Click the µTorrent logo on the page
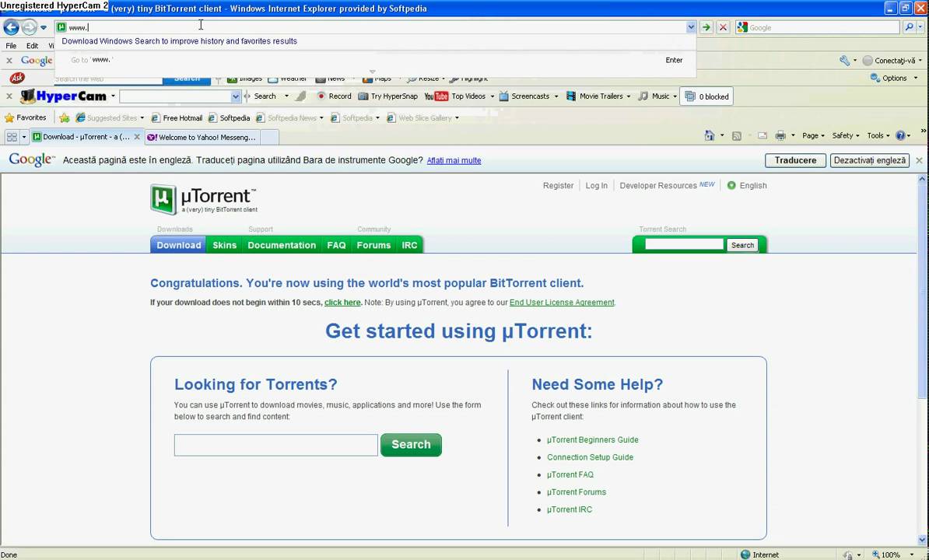The image size is (929, 560). point(203,199)
